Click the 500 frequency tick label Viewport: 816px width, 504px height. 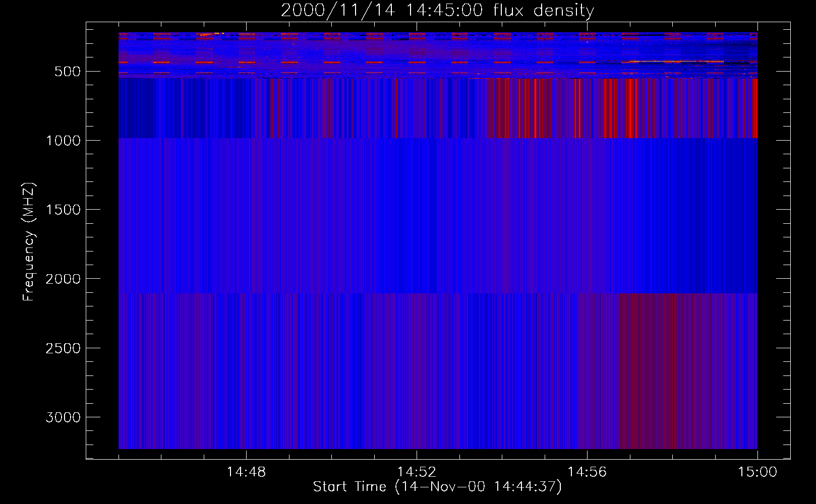tap(68, 72)
